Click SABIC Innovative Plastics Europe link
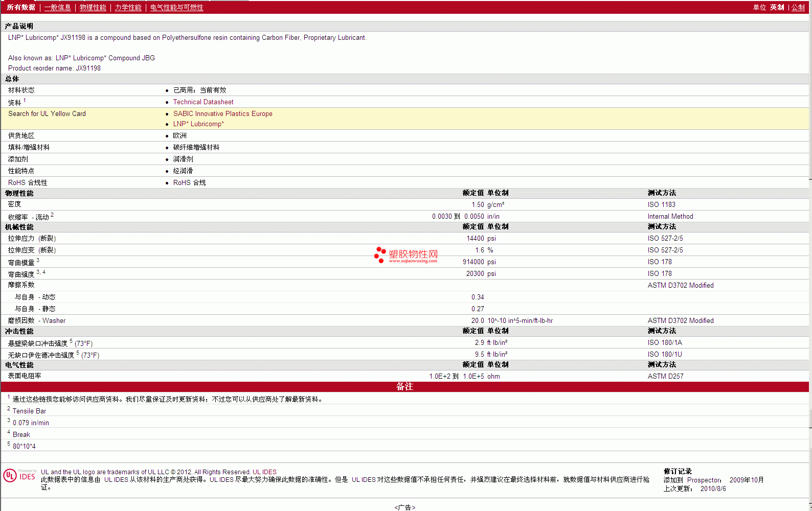This screenshot has width=812, height=511. tap(222, 114)
